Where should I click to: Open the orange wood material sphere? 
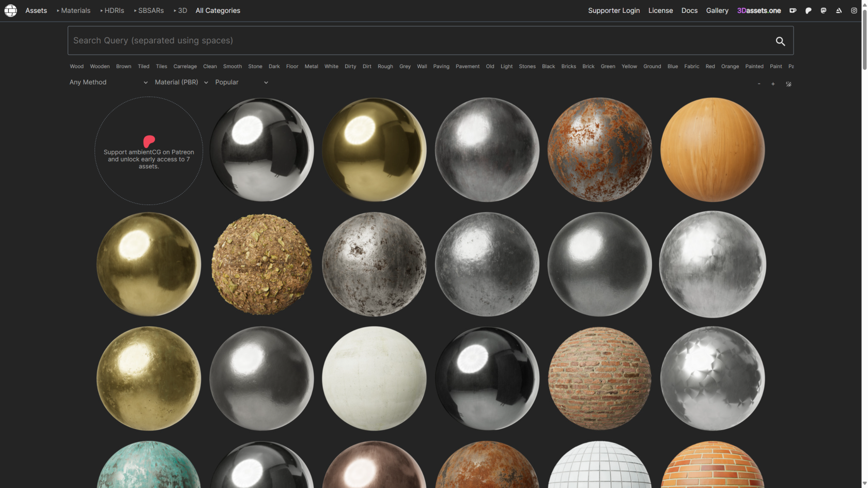pyautogui.click(x=712, y=150)
